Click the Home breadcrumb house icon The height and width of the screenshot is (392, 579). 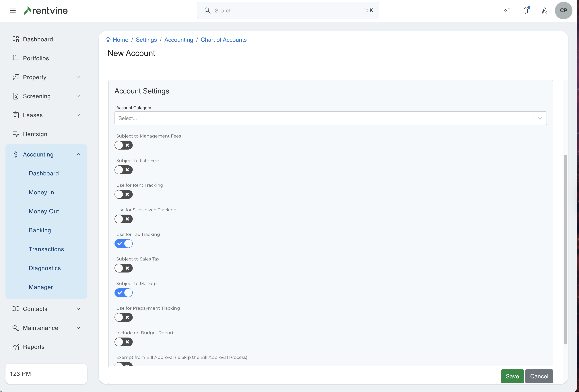click(108, 40)
